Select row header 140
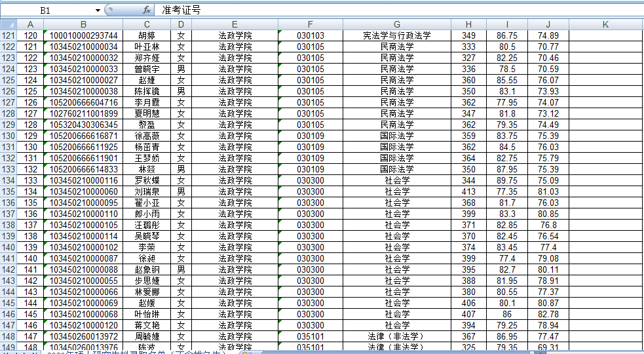The width and height of the screenshot is (644, 354). (x=9, y=247)
